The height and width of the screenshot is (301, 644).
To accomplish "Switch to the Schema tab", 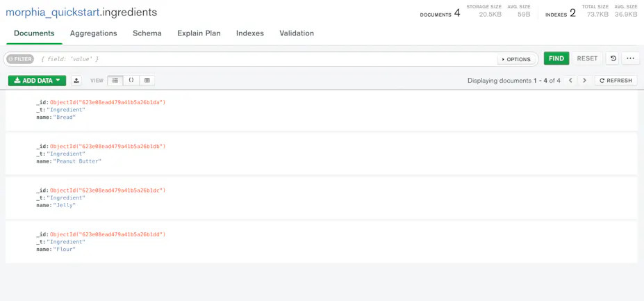I will (147, 33).
